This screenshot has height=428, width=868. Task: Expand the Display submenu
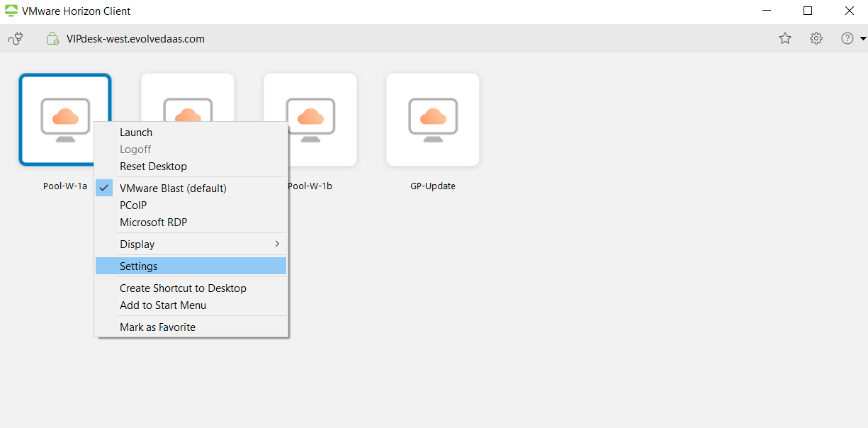[191, 244]
